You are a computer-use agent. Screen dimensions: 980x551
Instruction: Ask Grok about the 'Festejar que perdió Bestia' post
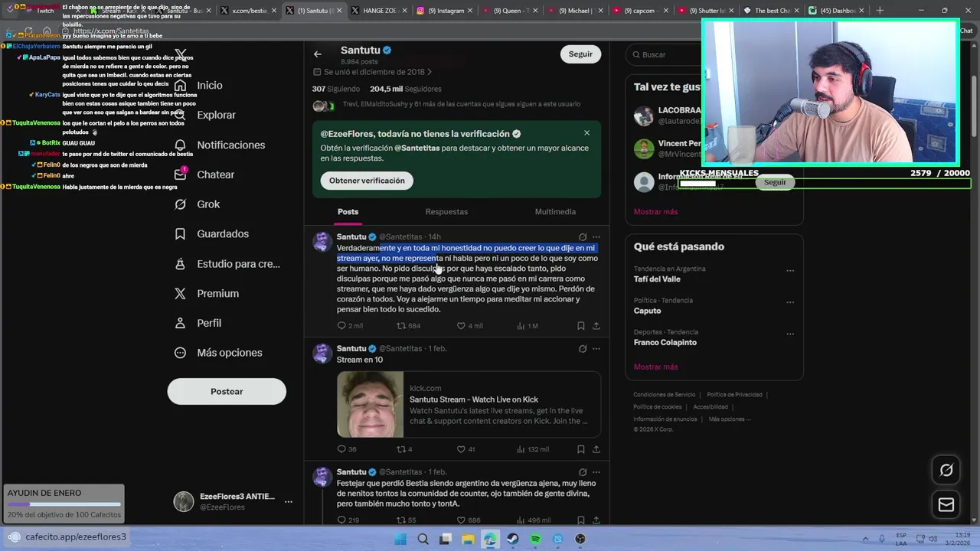(583, 472)
